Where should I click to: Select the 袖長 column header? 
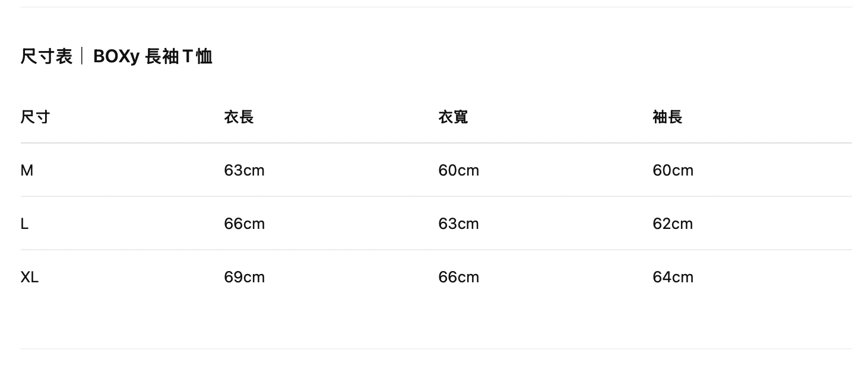667,117
